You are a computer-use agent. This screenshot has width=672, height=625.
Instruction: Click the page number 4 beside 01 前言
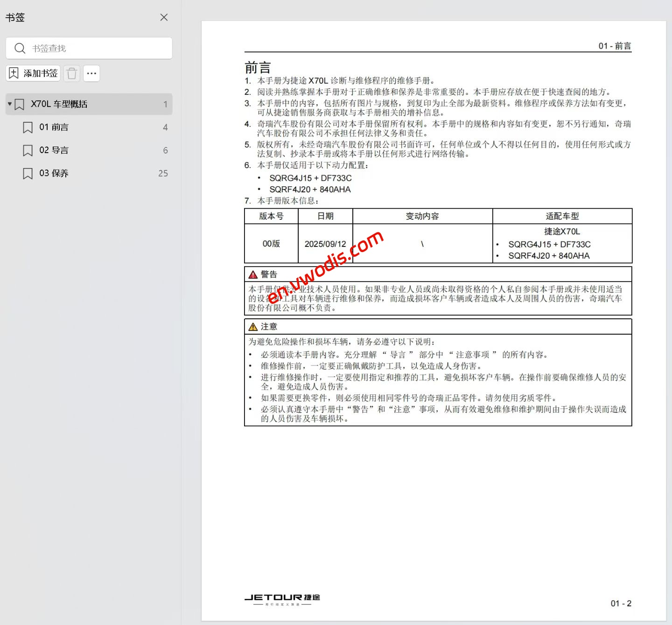point(165,127)
